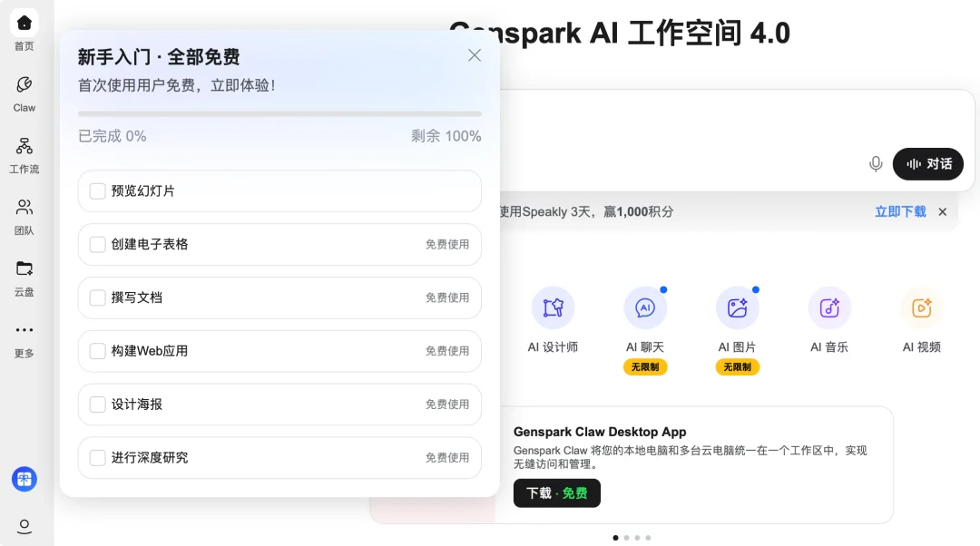The height and width of the screenshot is (546, 980).
Task: Click 免费使用 on 设计海报 row
Action: pyautogui.click(x=447, y=405)
